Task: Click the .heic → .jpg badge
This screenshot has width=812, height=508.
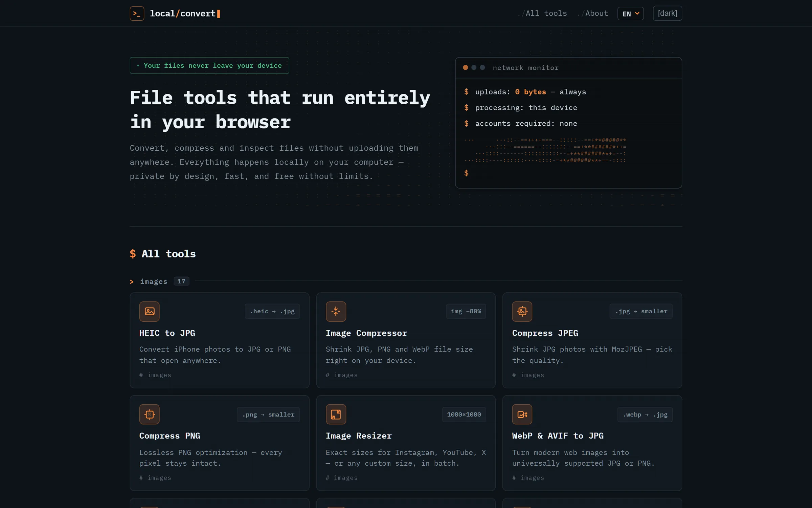Action: click(272, 311)
